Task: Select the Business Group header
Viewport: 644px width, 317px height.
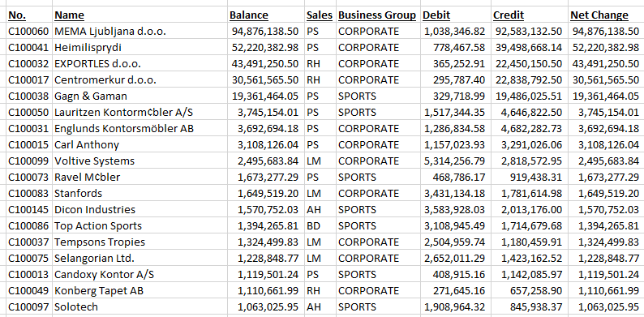Action: pos(378,15)
